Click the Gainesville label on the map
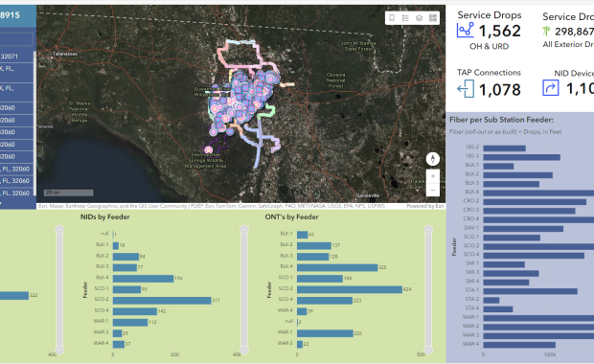This screenshot has height=364, width=594. coord(368,195)
